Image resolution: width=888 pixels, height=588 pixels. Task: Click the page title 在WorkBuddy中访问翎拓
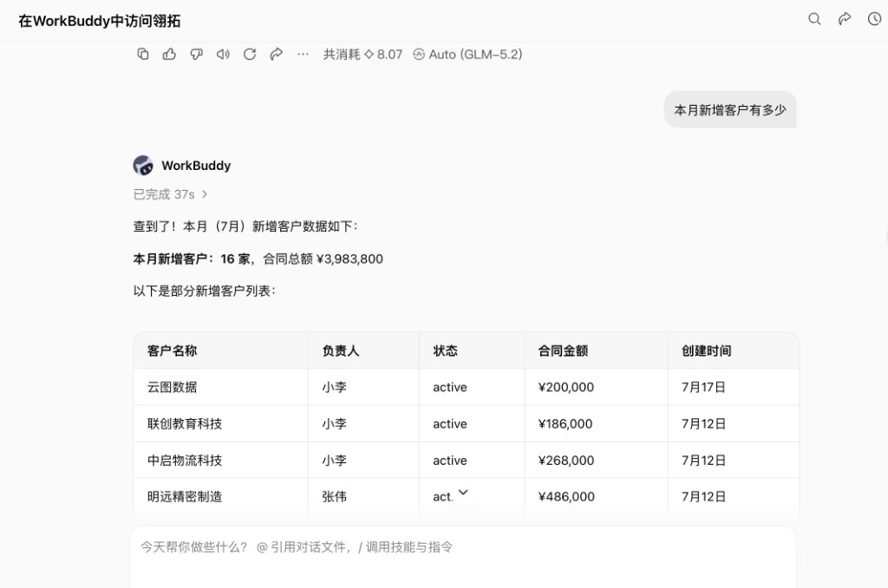[100, 21]
